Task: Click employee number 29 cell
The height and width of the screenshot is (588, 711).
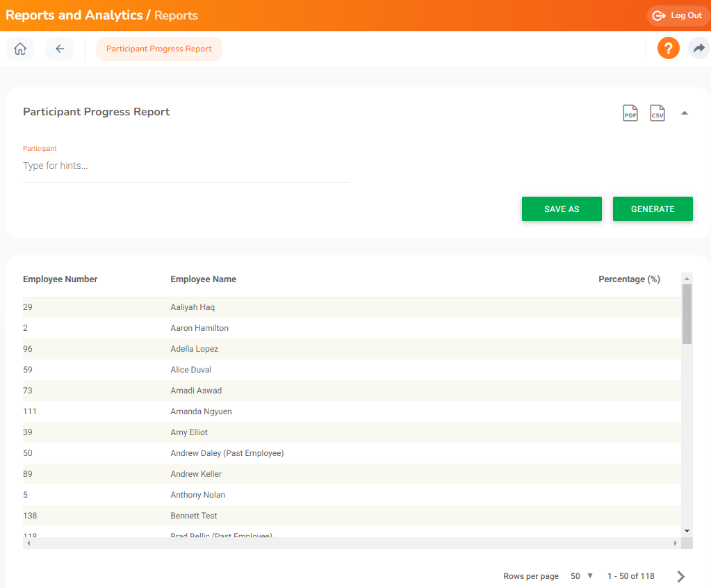Action: pos(28,307)
